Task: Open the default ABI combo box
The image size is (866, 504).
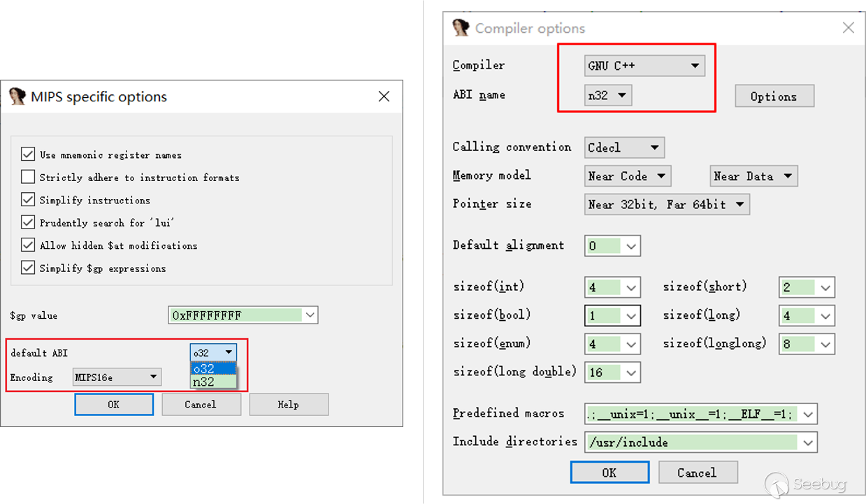Action: coord(213,352)
